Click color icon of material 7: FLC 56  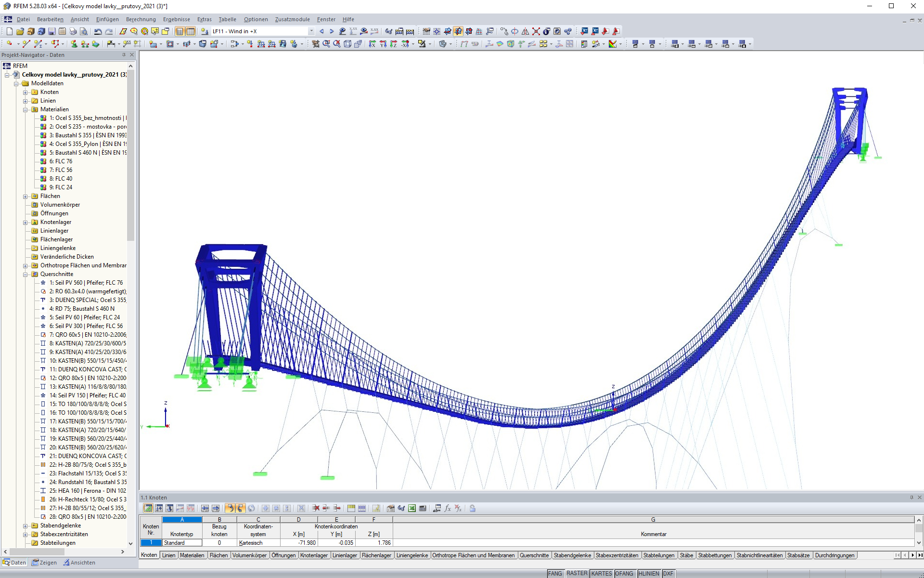43,170
